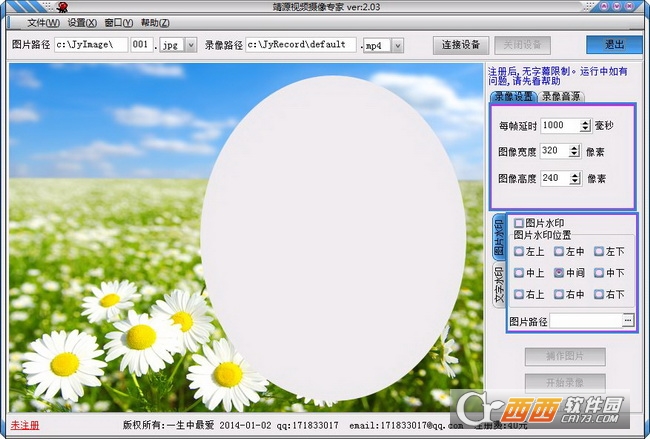Screen dimensions: 650x439
Task: Click the 连接设备 button
Action: 461,45
